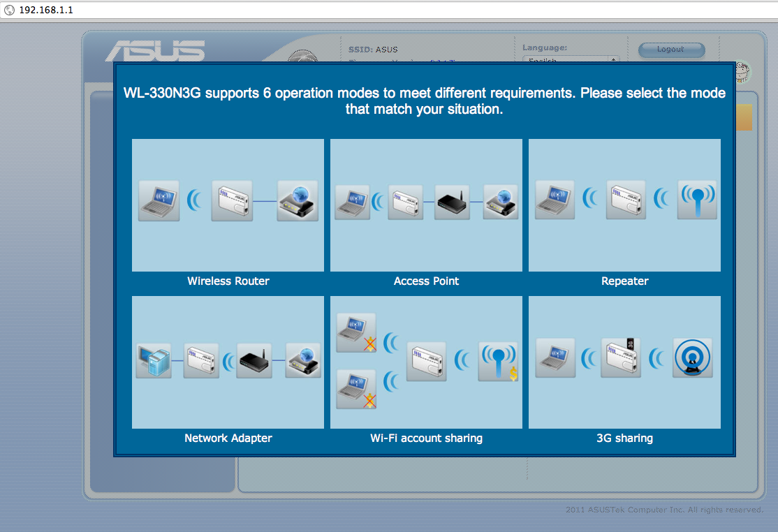Choose the Wi-Fi account sharing label
Viewport: 778px width, 532px height.
[x=426, y=438]
